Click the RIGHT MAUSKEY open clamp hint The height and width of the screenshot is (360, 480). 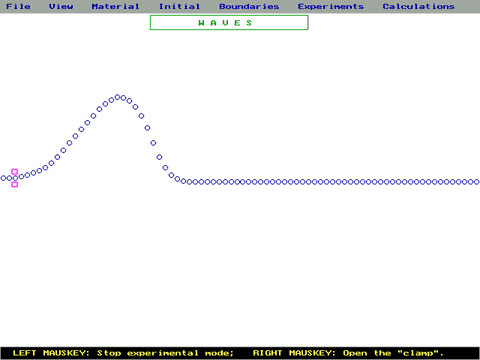(348, 353)
